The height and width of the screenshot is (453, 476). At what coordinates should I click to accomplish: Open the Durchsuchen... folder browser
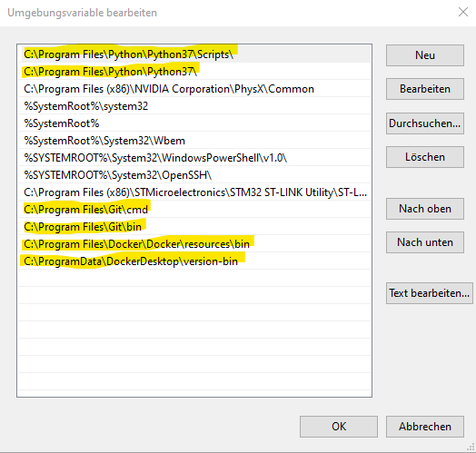(425, 123)
